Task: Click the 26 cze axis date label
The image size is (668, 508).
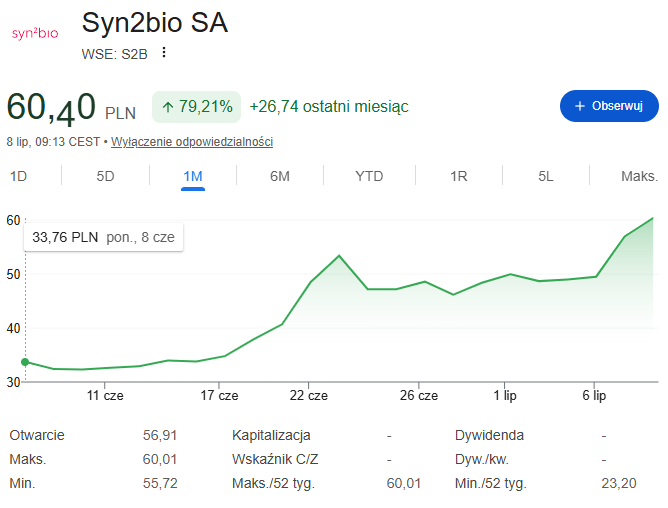Action: coord(419,395)
